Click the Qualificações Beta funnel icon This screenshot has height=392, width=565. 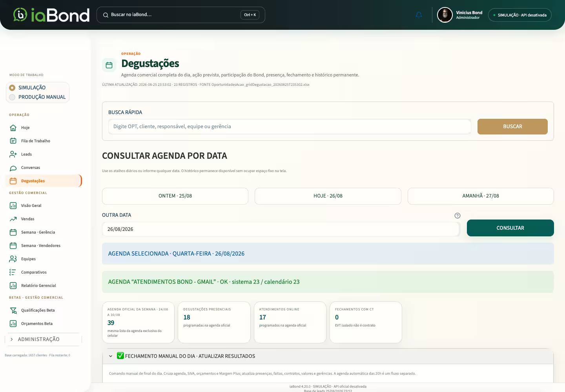click(13, 310)
